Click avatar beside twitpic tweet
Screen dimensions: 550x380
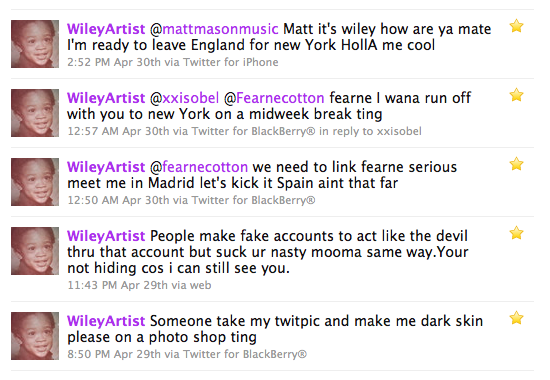pos(35,336)
